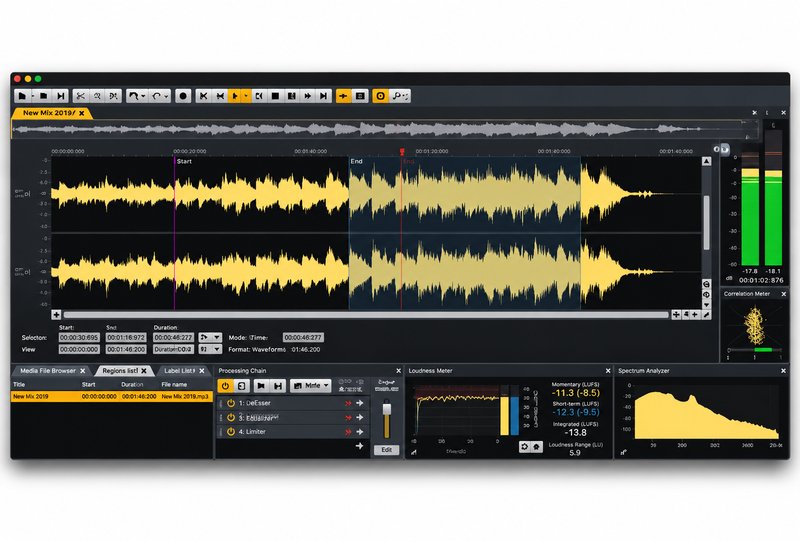Close the Processing Chain panel
Screen dimensions: 800x541
[x=398, y=371]
